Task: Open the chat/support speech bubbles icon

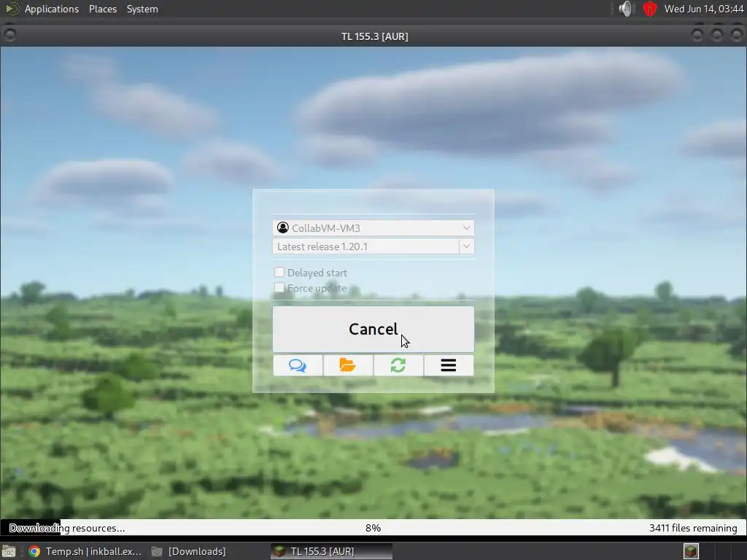Action: click(x=298, y=365)
